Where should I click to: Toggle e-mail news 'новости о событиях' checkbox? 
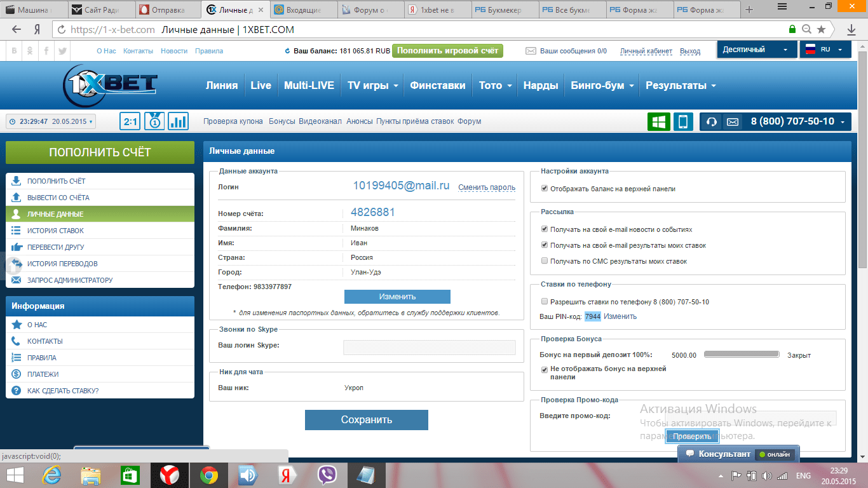click(x=544, y=229)
